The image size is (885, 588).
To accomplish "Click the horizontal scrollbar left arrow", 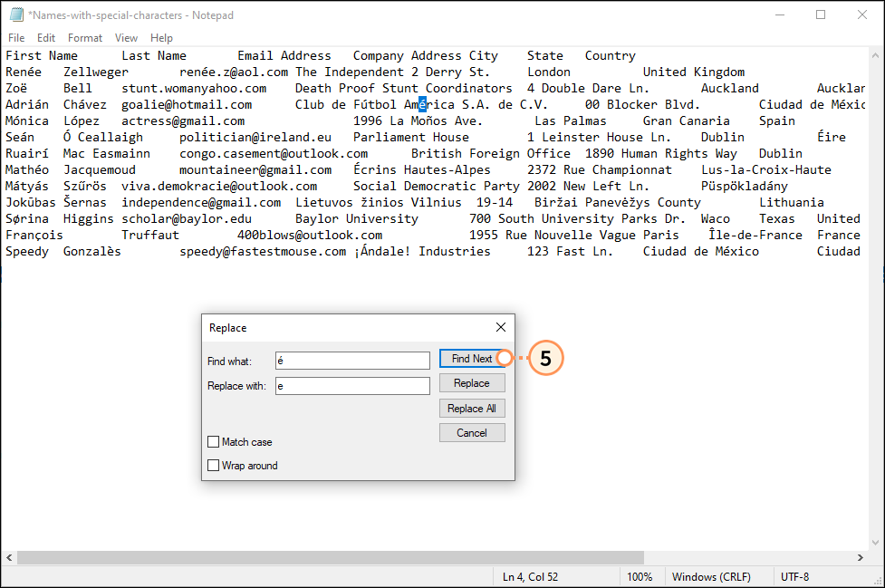I will click(9, 557).
